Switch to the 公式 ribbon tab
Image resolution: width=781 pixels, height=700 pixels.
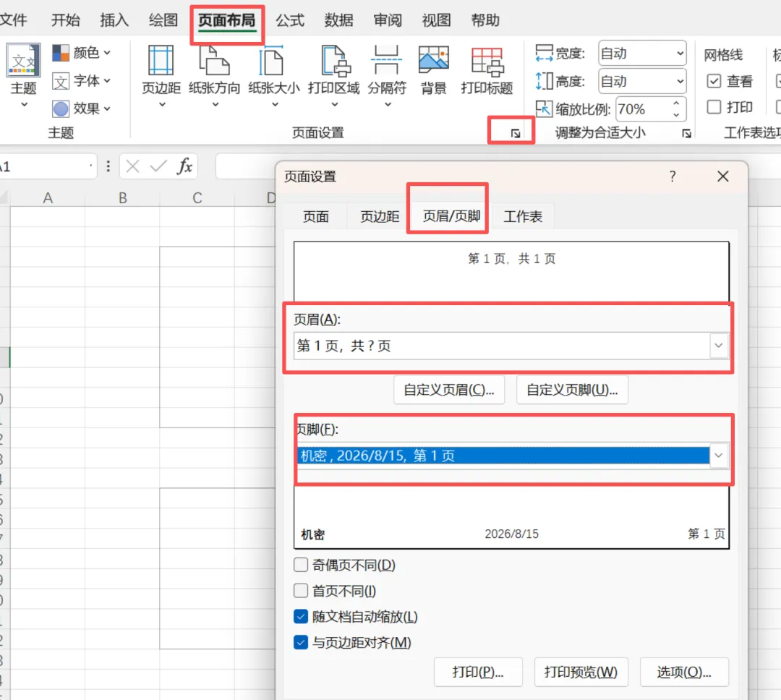pyautogui.click(x=290, y=20)
